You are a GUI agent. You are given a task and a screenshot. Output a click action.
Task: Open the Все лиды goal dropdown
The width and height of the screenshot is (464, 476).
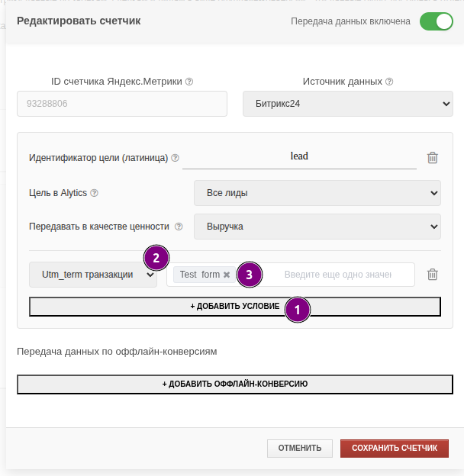[x=317, y=193]
